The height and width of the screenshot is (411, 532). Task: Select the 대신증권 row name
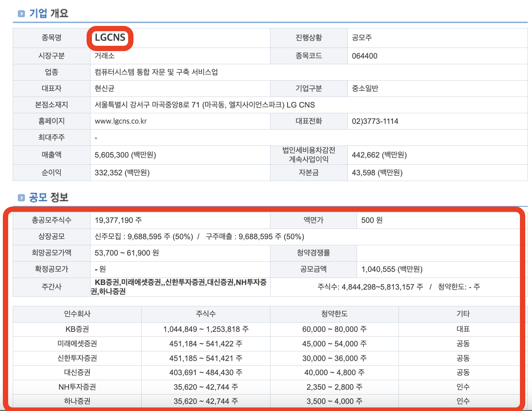[x=77, y=372]
